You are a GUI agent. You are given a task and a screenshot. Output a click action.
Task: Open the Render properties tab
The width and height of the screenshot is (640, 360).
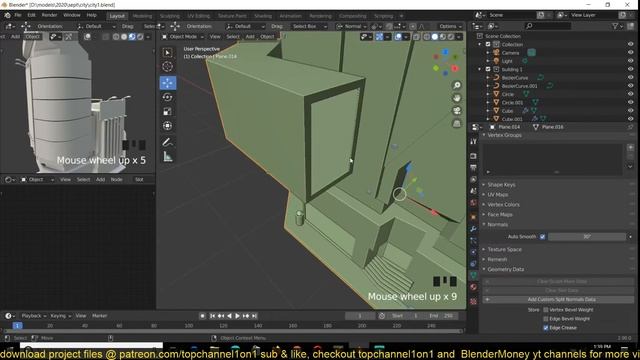[x=473, y=156]
